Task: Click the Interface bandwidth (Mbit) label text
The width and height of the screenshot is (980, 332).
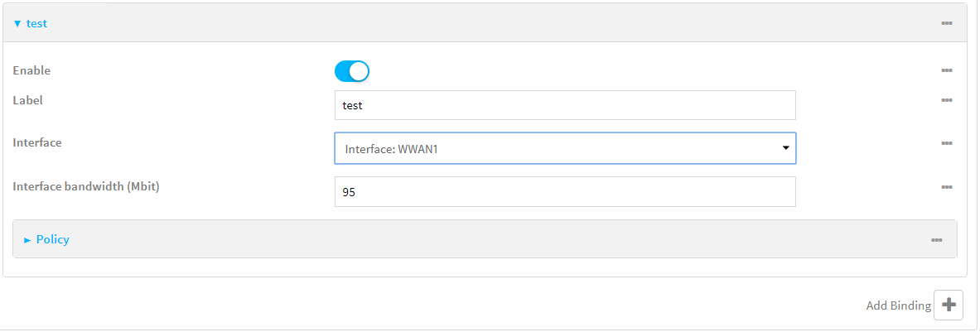Action: pyautogui.click(x=86, y=186)
